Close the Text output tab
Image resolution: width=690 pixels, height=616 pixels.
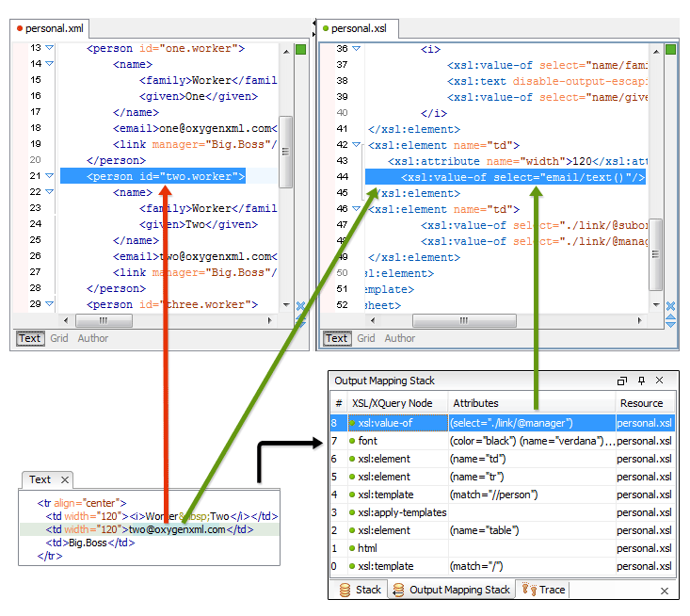point(64,480)
